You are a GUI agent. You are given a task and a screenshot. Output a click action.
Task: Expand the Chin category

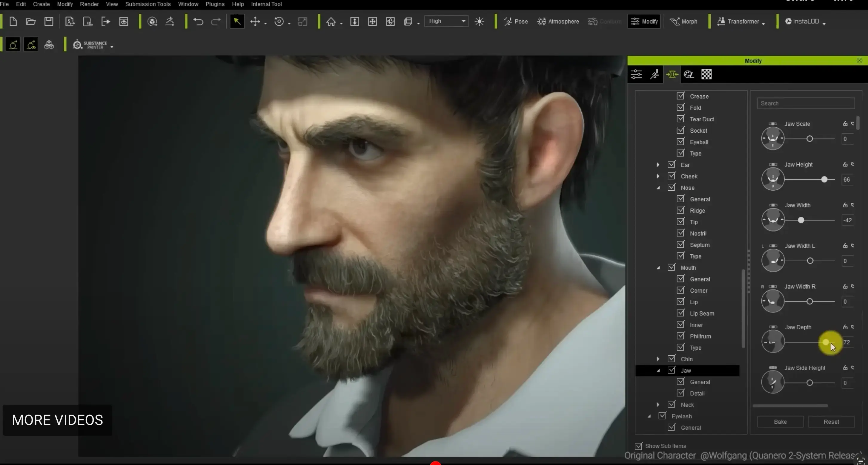pyautogui.click(x=658, y=359)
